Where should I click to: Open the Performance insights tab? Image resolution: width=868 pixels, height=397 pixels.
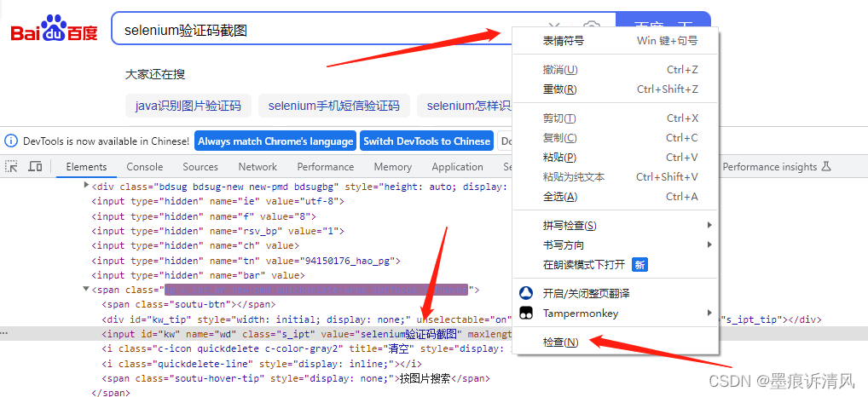(777, 166)
